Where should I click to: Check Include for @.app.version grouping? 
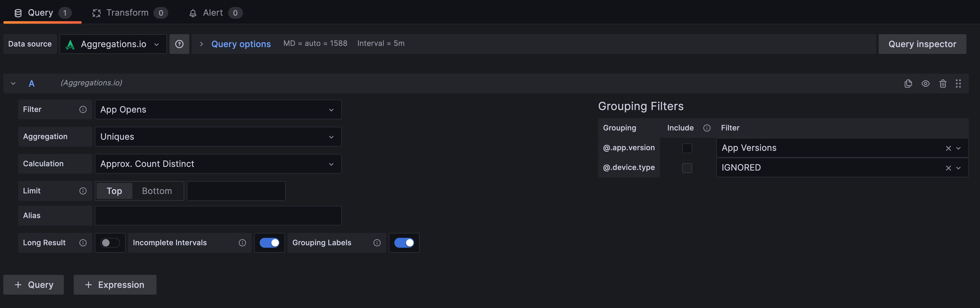pos(687,148)
